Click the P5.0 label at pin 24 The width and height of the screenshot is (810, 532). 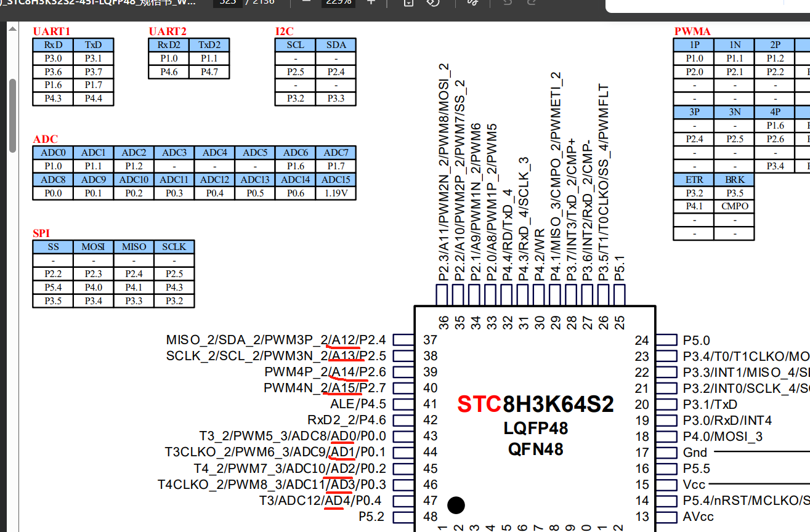click(x=697, y=341)
